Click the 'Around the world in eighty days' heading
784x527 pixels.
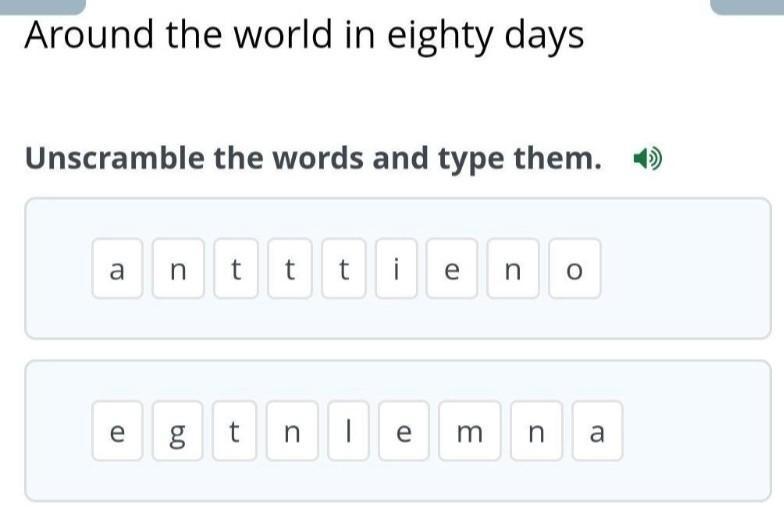(304, 35)
